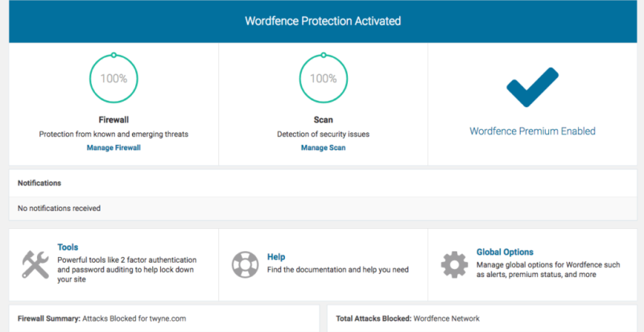This screenshot has height=332, width=644.
Task: Open the Help heading link
Action: point(276,257)
